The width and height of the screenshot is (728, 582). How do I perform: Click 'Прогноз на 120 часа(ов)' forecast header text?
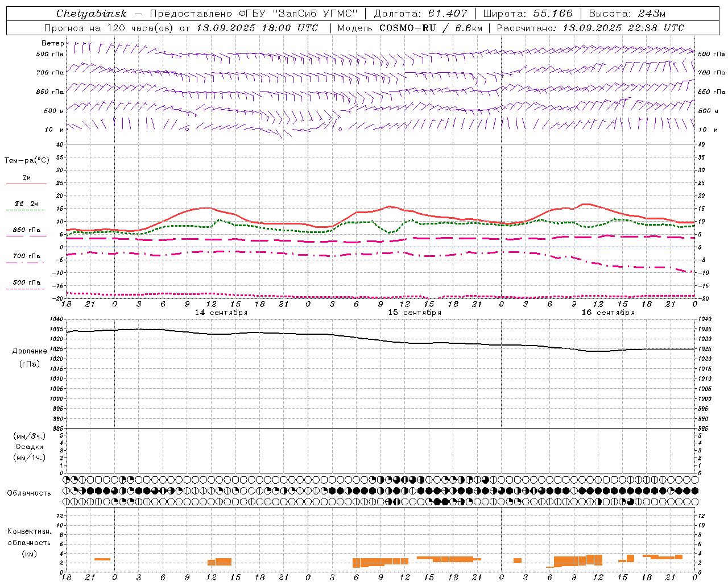coord(109,28)
